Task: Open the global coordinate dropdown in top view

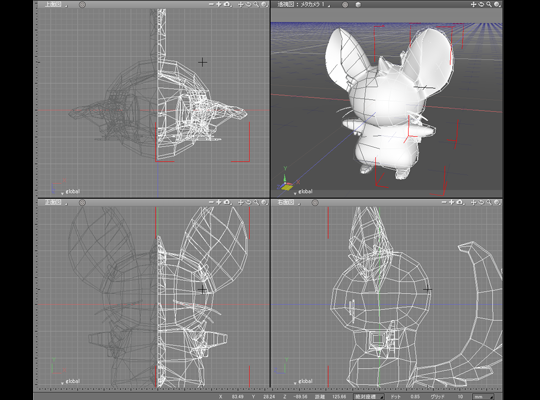Action: tap(70, 192)
